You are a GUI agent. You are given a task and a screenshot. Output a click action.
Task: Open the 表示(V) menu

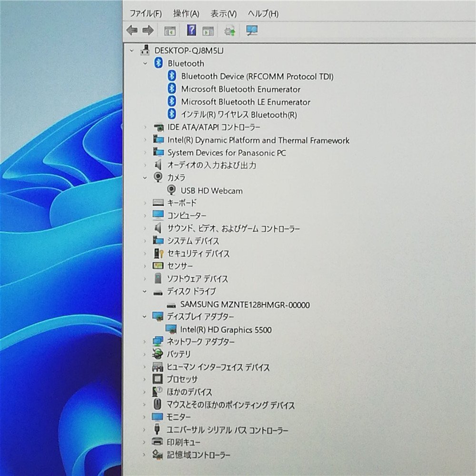coord(224,13)
